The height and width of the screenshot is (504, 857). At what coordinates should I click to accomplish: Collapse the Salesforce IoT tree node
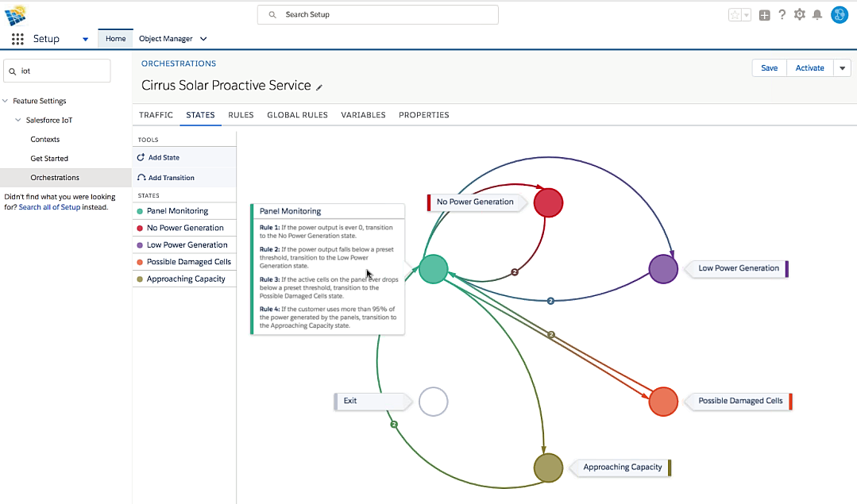18,120
